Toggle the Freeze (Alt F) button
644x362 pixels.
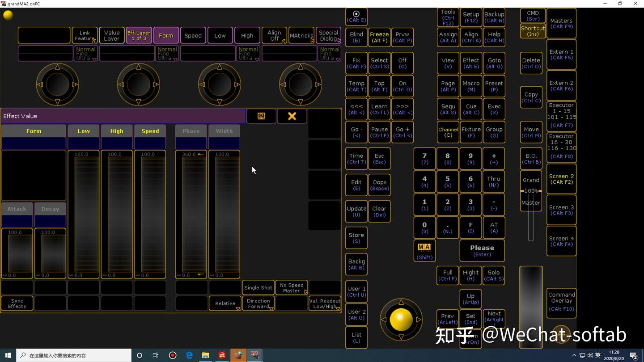379,37
